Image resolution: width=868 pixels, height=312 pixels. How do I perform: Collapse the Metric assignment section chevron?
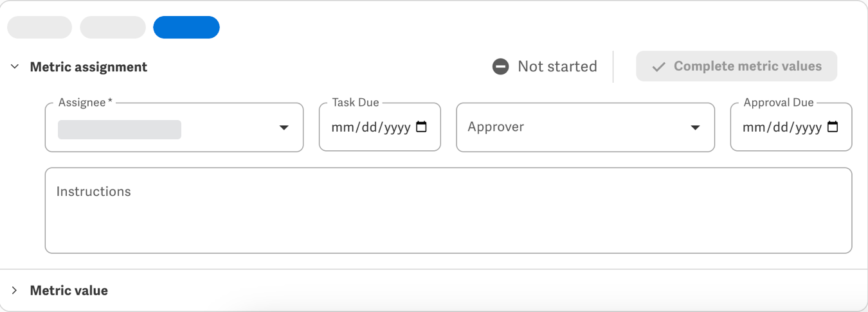tap(15, 67)
